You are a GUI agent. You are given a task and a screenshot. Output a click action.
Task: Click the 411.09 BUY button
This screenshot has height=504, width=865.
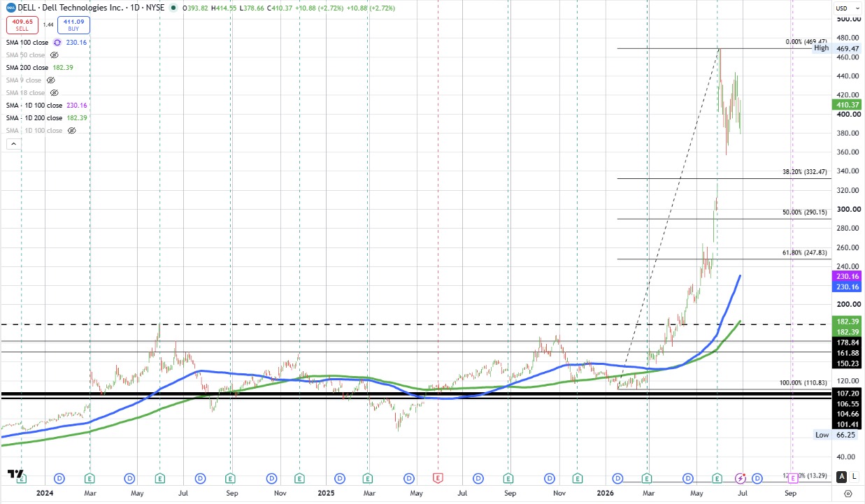(73, 25)
